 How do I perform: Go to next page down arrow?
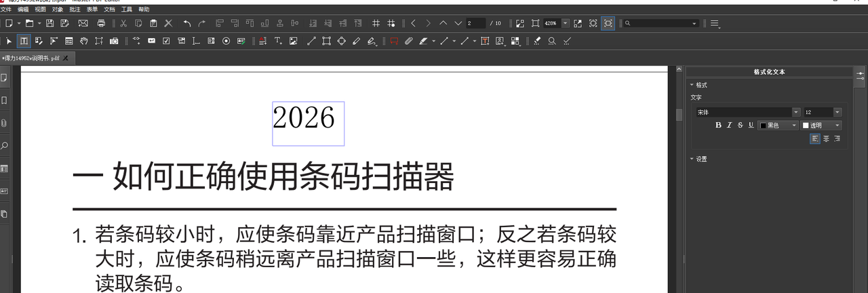coord(458,23)
